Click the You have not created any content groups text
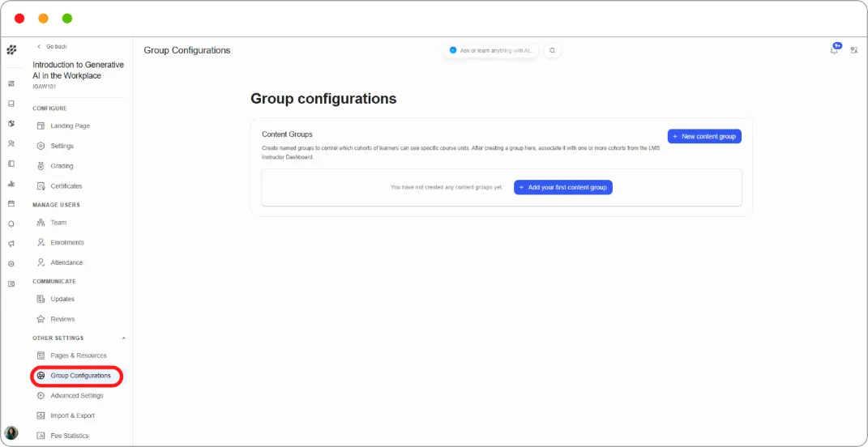 [447, 188]
